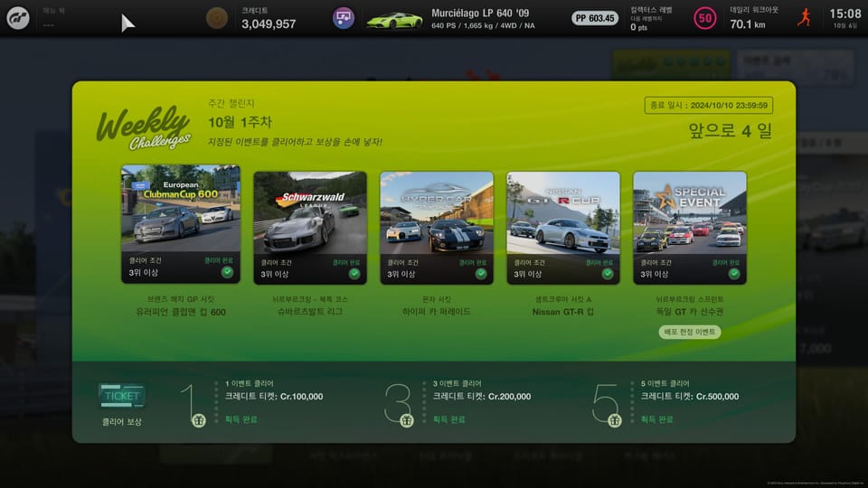
Task: Click the 유러피언 클럽맨 컵 600 title
Action: [x=181, y=312]
